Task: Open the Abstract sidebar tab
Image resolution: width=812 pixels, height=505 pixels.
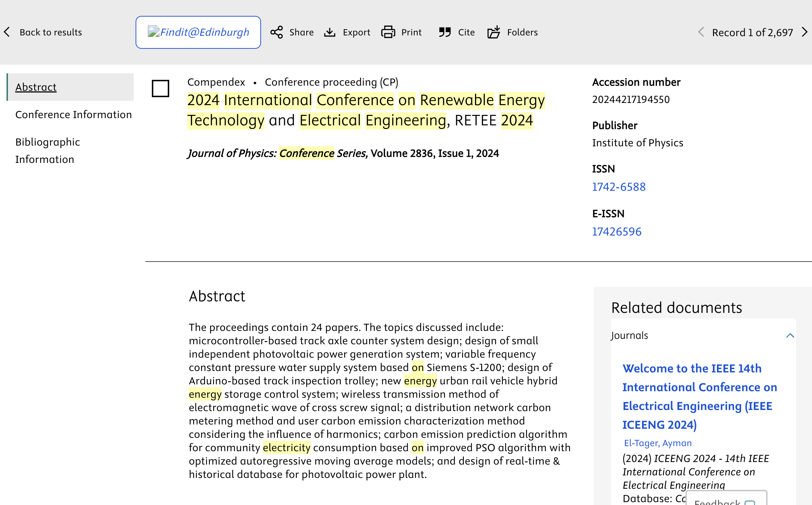Action: (x=36, y=87)
